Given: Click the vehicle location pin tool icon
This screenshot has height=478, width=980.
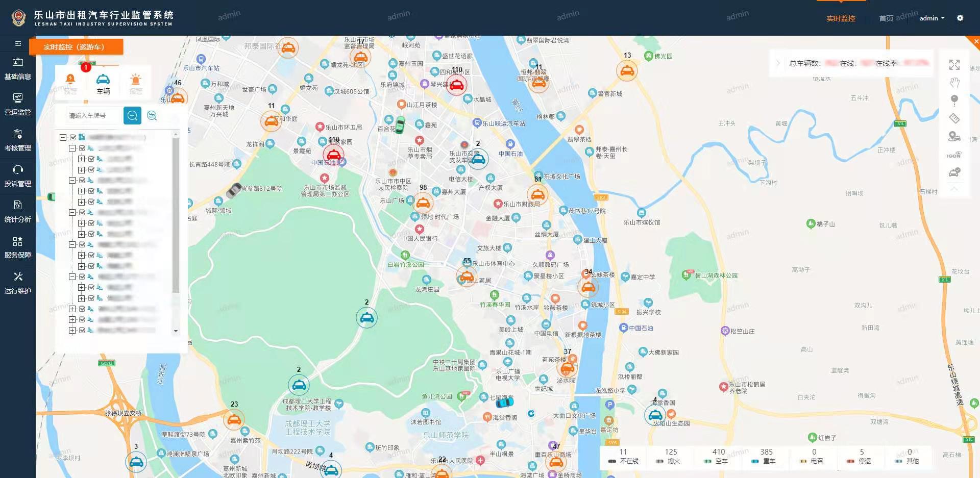Looking at the screenshot, I should tap(954, 136).
